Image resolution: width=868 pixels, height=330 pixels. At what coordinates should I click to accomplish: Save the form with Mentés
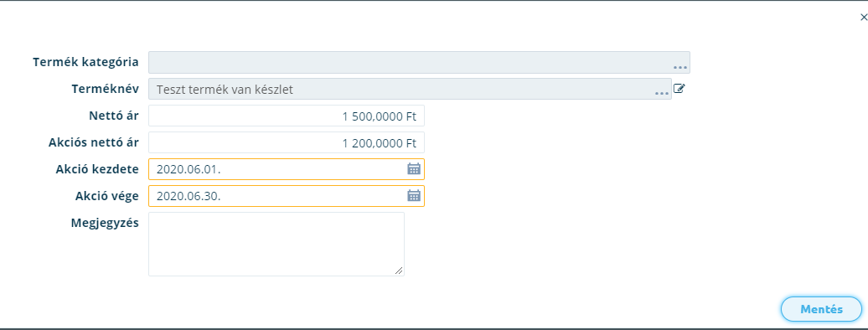821,309
